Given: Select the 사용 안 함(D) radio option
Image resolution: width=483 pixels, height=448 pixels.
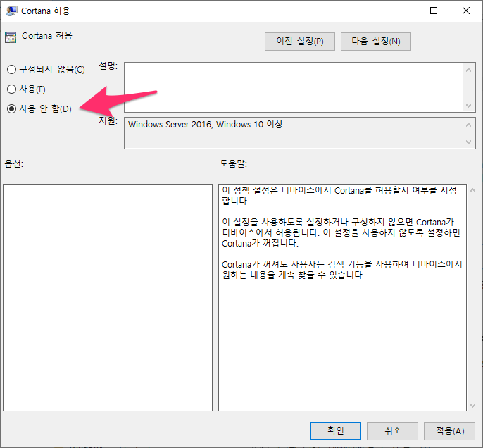Looking at the screenshot, I should (x=39, y=108).
